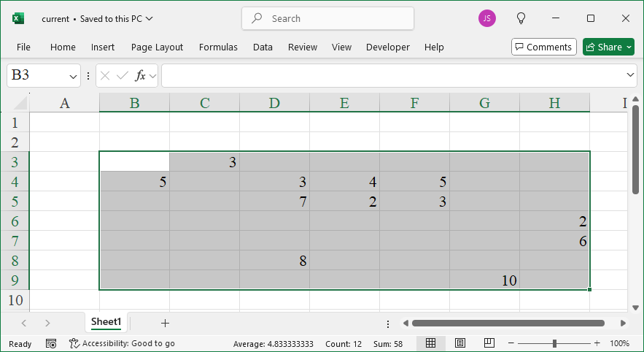
Task: Open the Data tab
Action: (x=263, y=47)
